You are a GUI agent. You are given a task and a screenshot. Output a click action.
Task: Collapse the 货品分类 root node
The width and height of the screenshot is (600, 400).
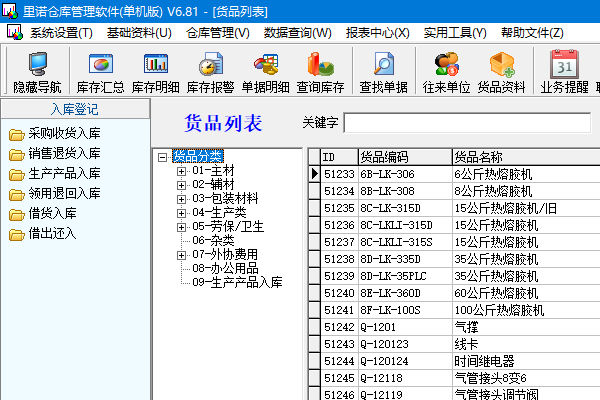[x=163, y=157]
